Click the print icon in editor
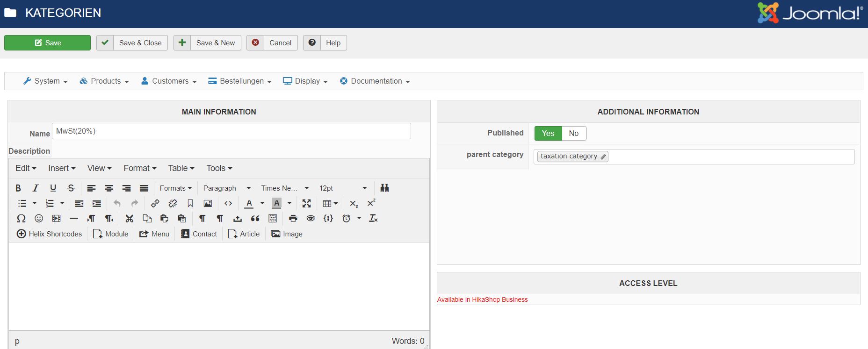This screenshot has width=868, height=349. tap(293, 218)
